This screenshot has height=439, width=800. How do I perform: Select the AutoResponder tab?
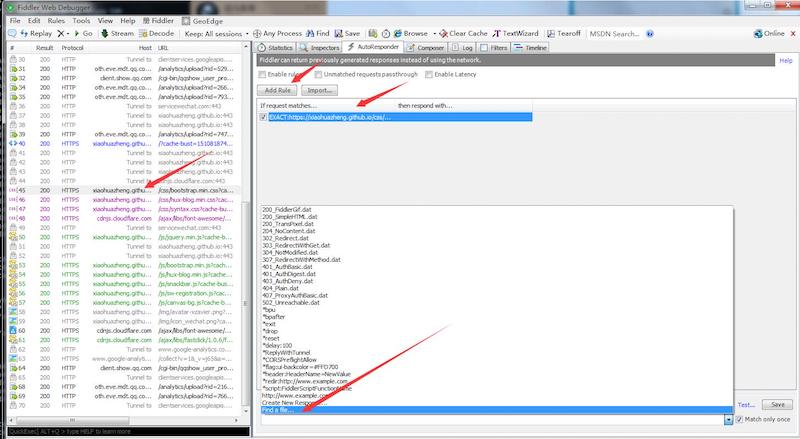[373, 47]
